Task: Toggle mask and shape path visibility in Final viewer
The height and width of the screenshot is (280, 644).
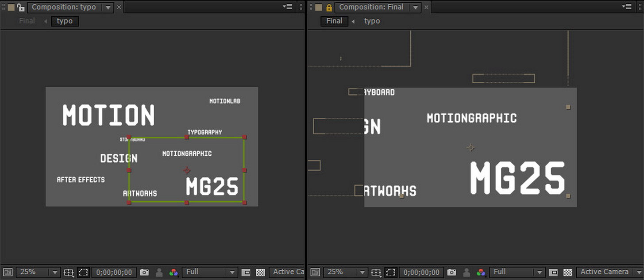Action: coord(390,272)
